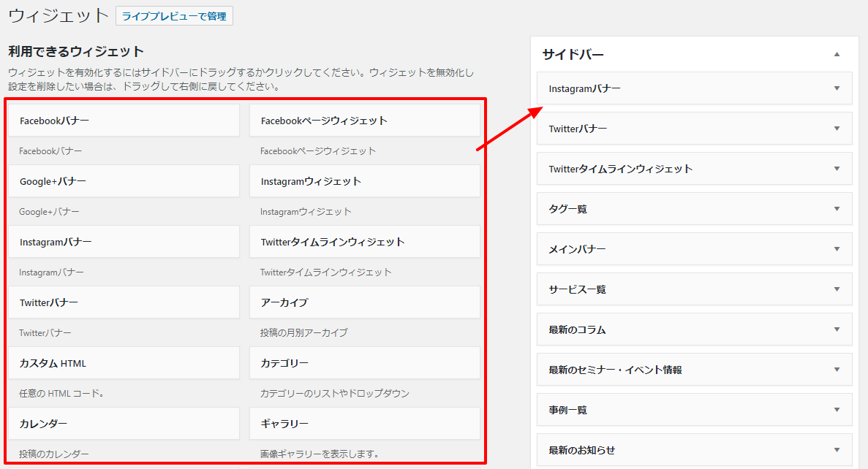This screenshot has height=469, width=868.
Task: Click the Instagramバナー title in the sidebar
Action: pyautogui.click(x=584, y=88)
